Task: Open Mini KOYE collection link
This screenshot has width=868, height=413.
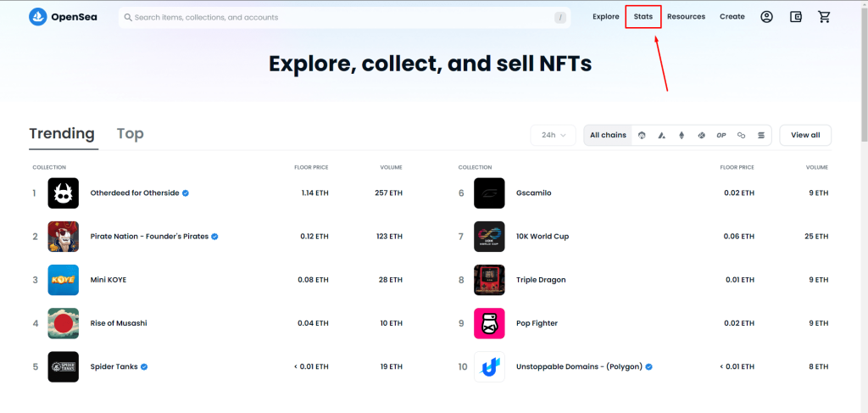Action: (x=108, y=280)
